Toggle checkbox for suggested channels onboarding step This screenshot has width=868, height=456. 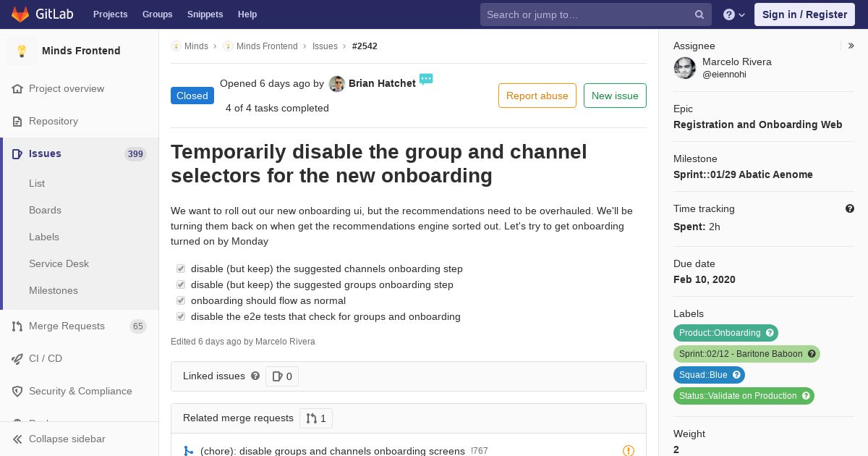point(181,269)
